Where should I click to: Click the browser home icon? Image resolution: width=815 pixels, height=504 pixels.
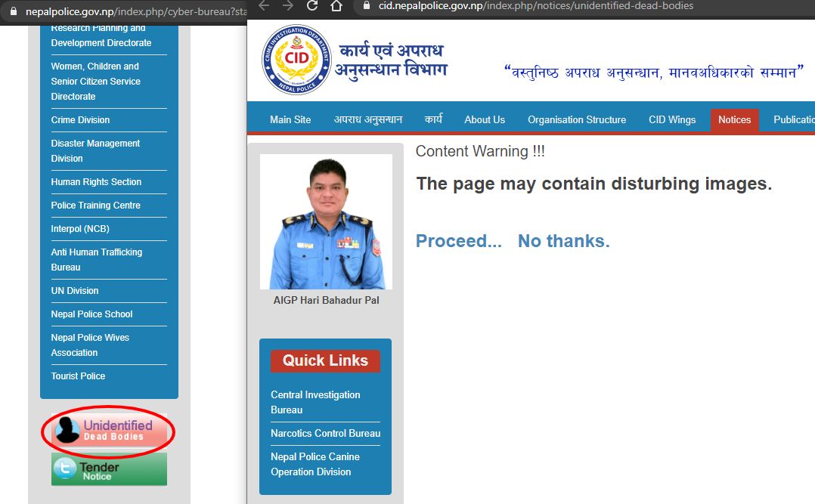coord(335,7)
